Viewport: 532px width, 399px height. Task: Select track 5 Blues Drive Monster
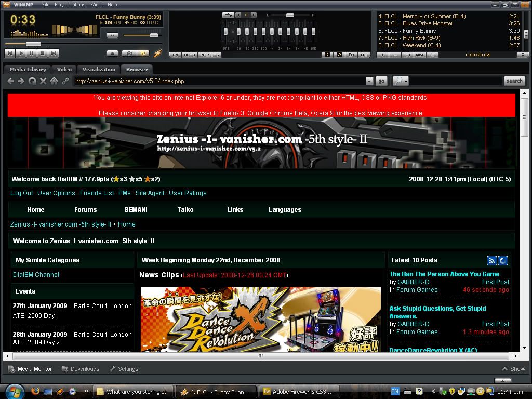pyautogui.click(x=449, y=23)
